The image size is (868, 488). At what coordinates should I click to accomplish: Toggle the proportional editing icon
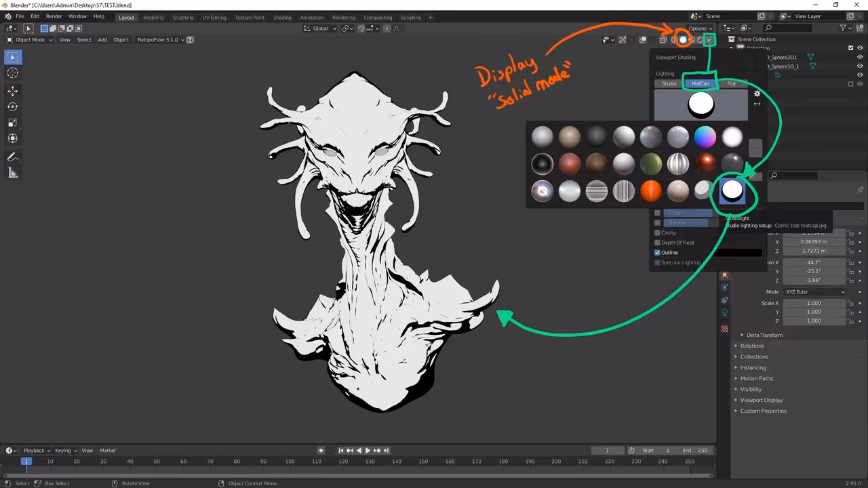tap(387, 28)
